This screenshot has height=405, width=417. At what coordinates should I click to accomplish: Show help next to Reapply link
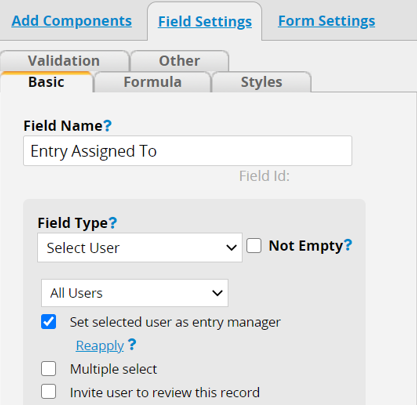click(x=132, y=344)
